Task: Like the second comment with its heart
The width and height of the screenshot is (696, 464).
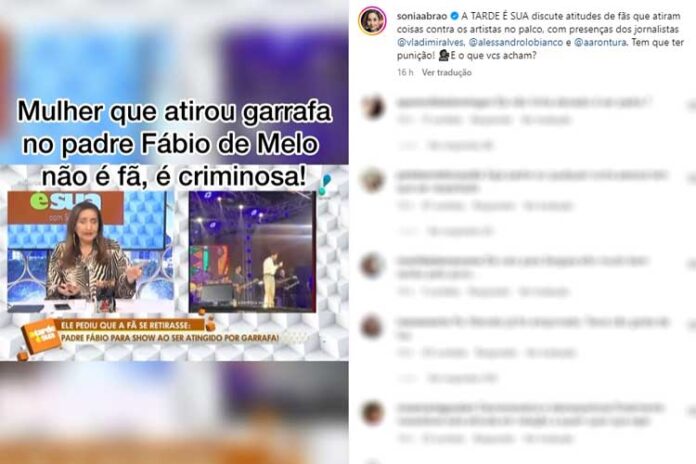Action: click(692, 178)
